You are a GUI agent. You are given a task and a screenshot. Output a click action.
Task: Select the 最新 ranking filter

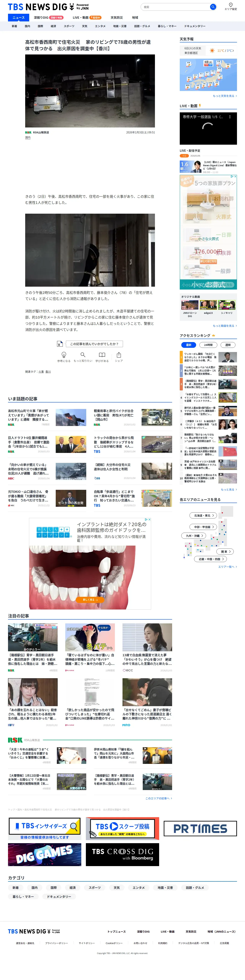pos(189,345)
